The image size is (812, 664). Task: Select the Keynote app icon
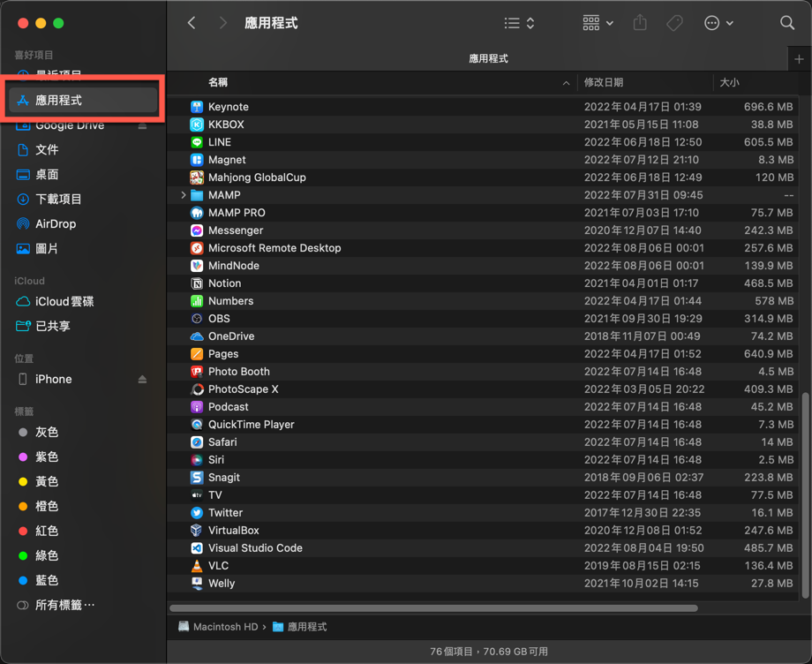coord(196,107)
